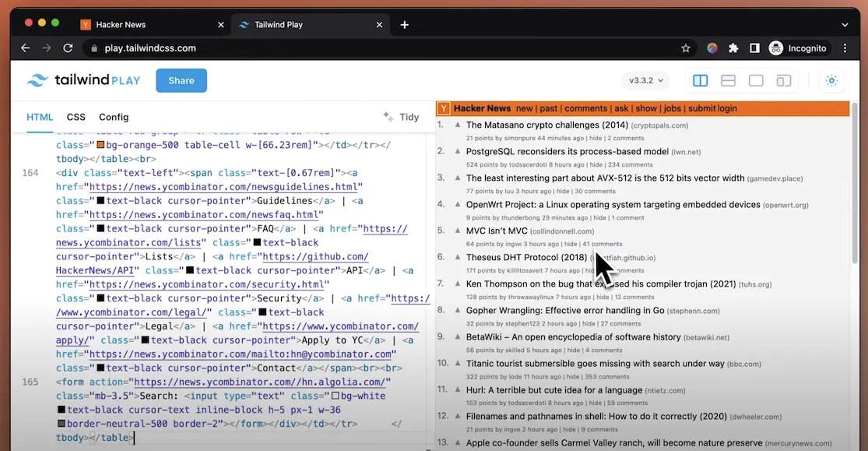
Task: Click the Incognito profile icon
Action: 776,48
